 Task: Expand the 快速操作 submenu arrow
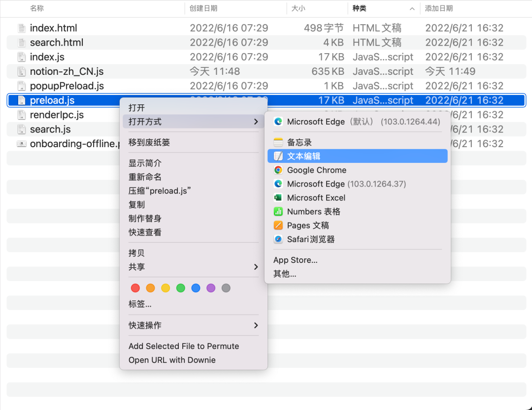(256, 325)
